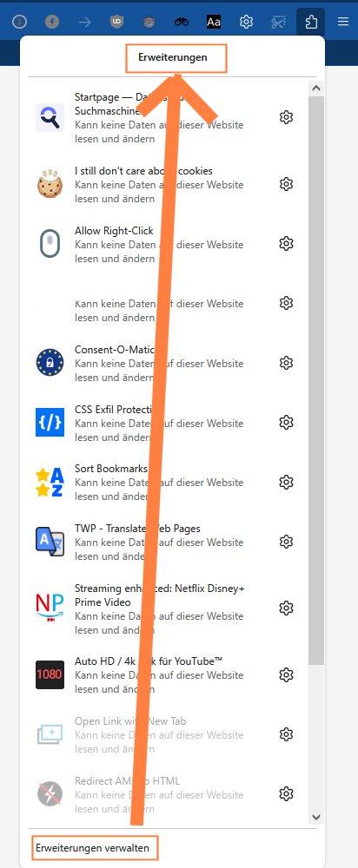Select the Allow Right-Click name
Image resolution: width=358 pixels, height=868 pixels.
point(114,231)
